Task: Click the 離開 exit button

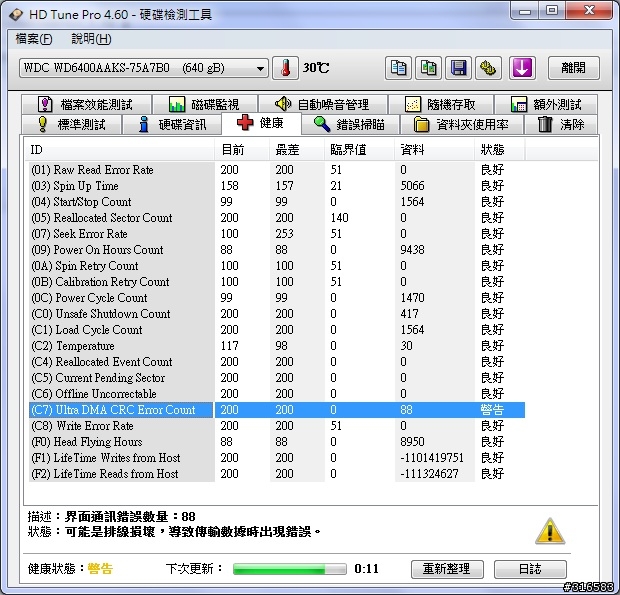Action: pyautogui.click(x=573, y=68)
